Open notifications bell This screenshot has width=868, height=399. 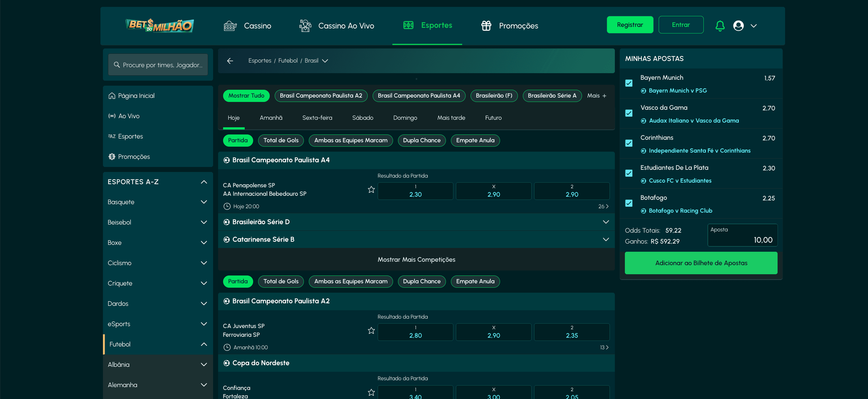click(720, 26)
